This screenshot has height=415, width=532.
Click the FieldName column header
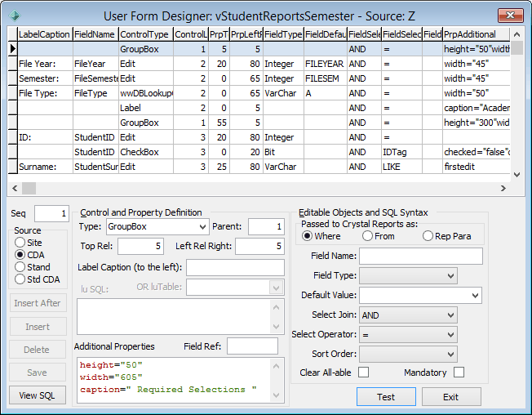[95, 34]
